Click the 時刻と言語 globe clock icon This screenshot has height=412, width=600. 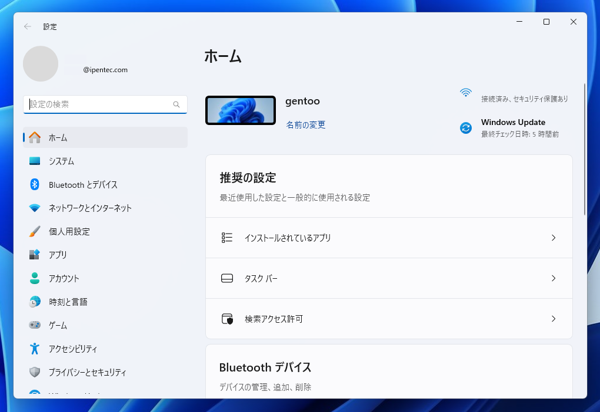(35, 302)
